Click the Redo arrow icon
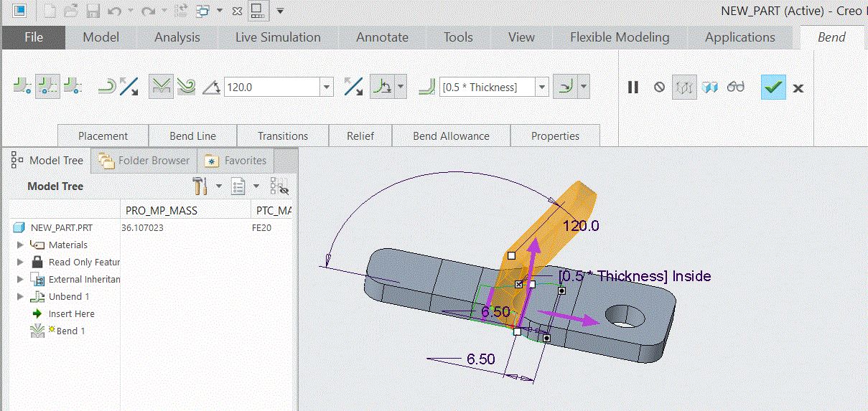Image resolution: width=868 pixels, height=411 pixels. tap(148, 11)
